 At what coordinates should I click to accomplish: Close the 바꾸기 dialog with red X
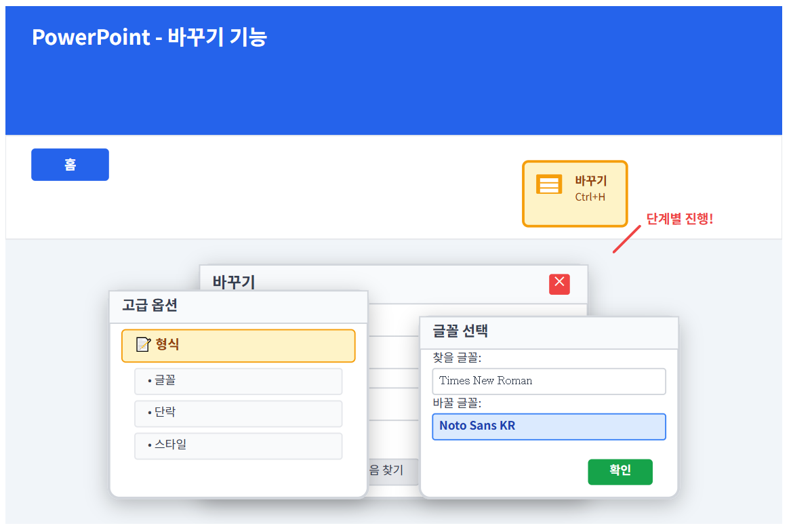559,284
